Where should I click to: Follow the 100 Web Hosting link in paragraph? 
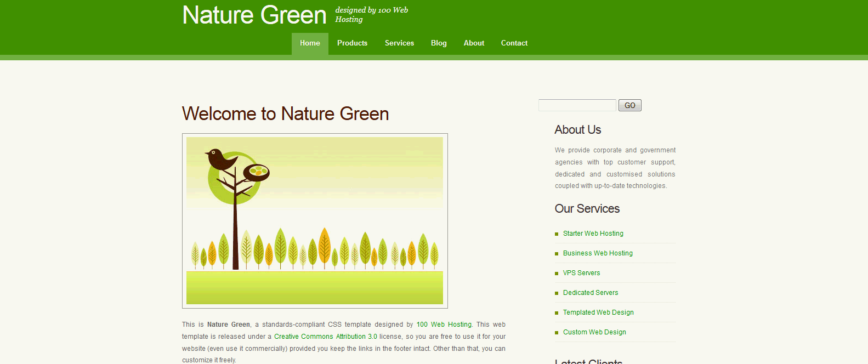pos(444,325)
